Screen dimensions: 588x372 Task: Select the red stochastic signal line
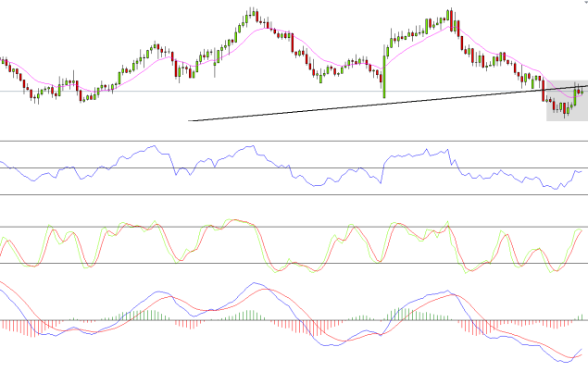pyautogui.click(x=139, y=228)
